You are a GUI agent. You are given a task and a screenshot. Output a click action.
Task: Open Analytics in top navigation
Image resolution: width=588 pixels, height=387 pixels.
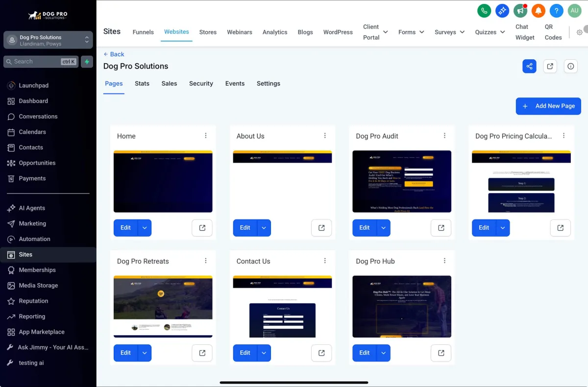pyautogui.click(x=275, y=32)
